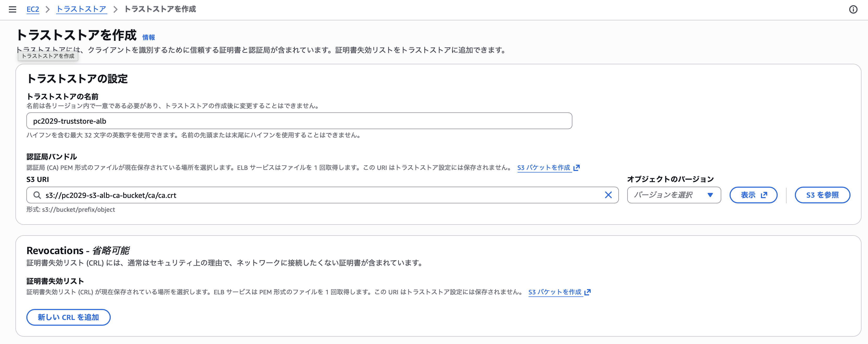Open S3 バケットを作成 link under 証明書失効リスト
The width and height of the screenshot is (868, 344).
click(x=559, y=292)
